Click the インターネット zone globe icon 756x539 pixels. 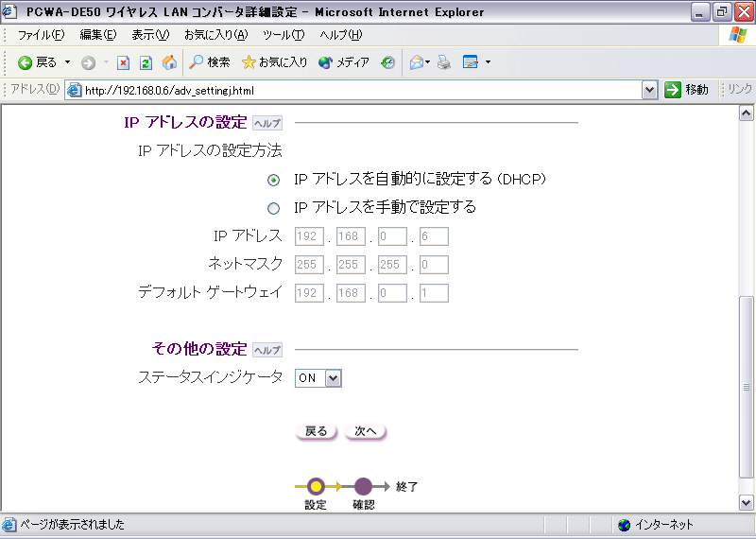pos(624,525)
